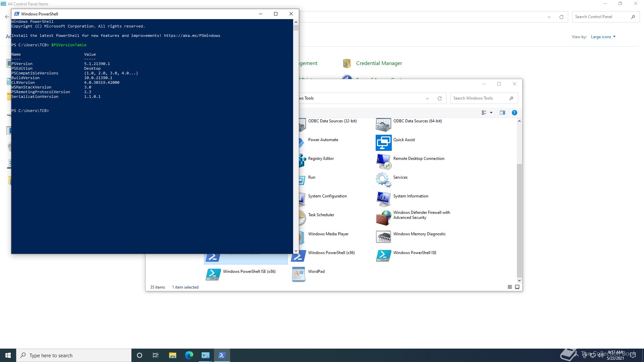The image size is (644, 362).
Task: Switch to PowerShell taskbar icon
Action: pyautogui.click(x=222, y=355)
